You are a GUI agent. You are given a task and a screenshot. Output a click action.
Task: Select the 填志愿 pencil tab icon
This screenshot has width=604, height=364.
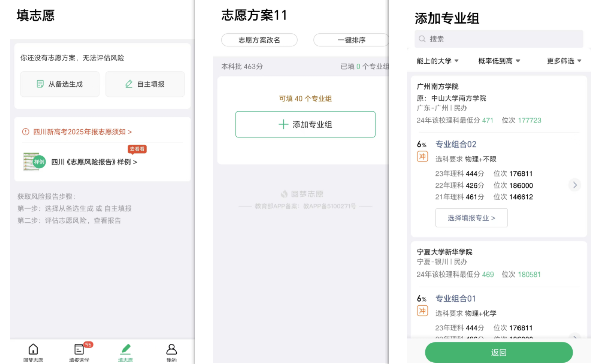(126, 349)
